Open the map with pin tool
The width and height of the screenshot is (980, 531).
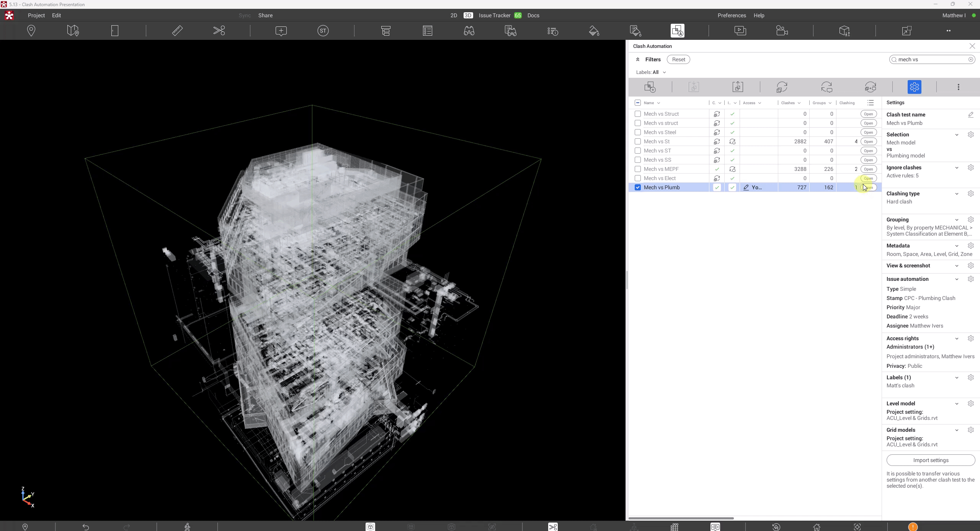click(73, 31)
